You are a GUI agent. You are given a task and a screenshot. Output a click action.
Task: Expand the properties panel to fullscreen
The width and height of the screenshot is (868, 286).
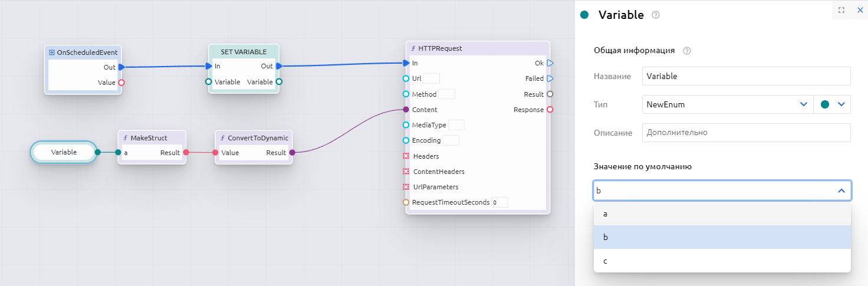pyautogui.click(x=841, y=10)
